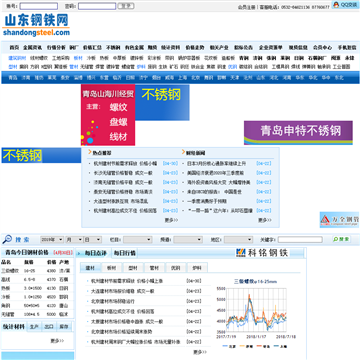Select 济南 in the city bar
Screen dimensions: 360x360
coord(26,78)
